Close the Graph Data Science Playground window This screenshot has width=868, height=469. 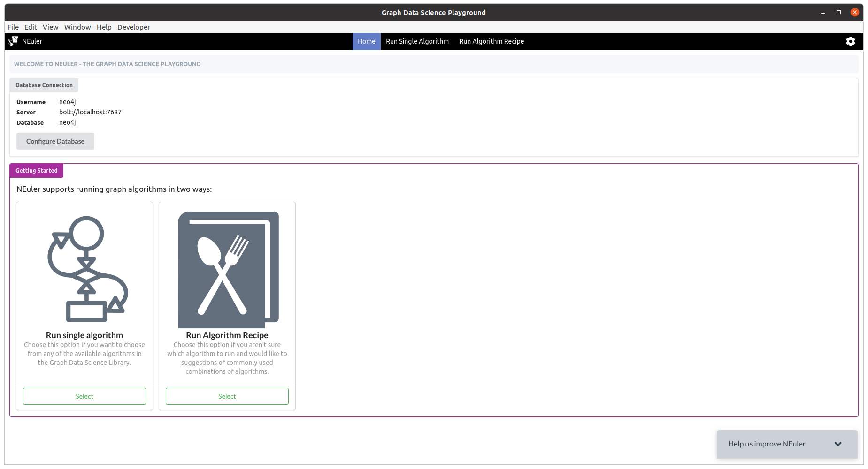pos(855,13)
